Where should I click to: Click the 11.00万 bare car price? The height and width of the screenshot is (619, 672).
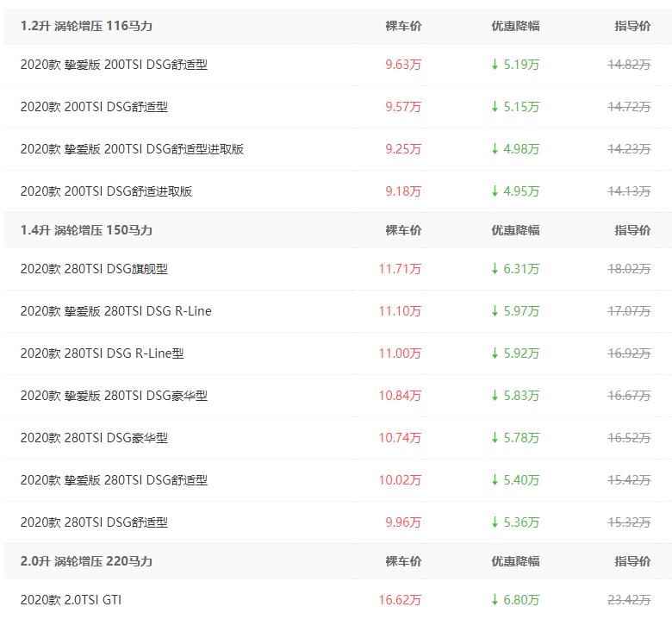coord(400,353)
